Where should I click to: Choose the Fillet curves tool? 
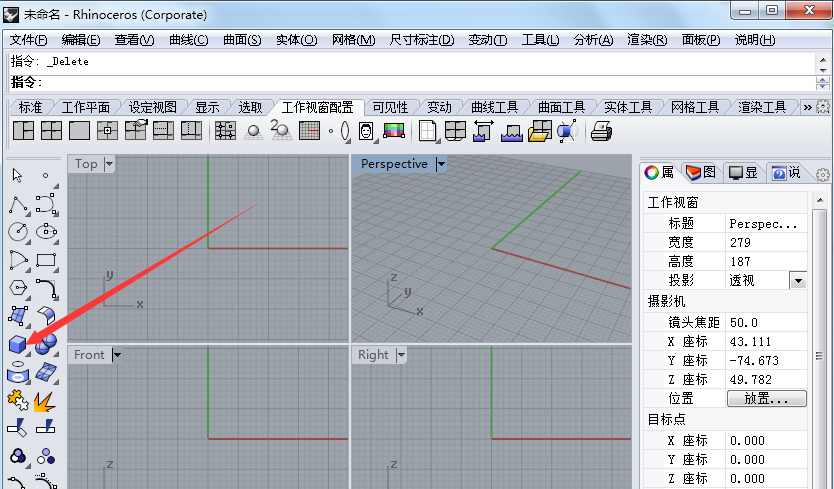tap(46, 288)
